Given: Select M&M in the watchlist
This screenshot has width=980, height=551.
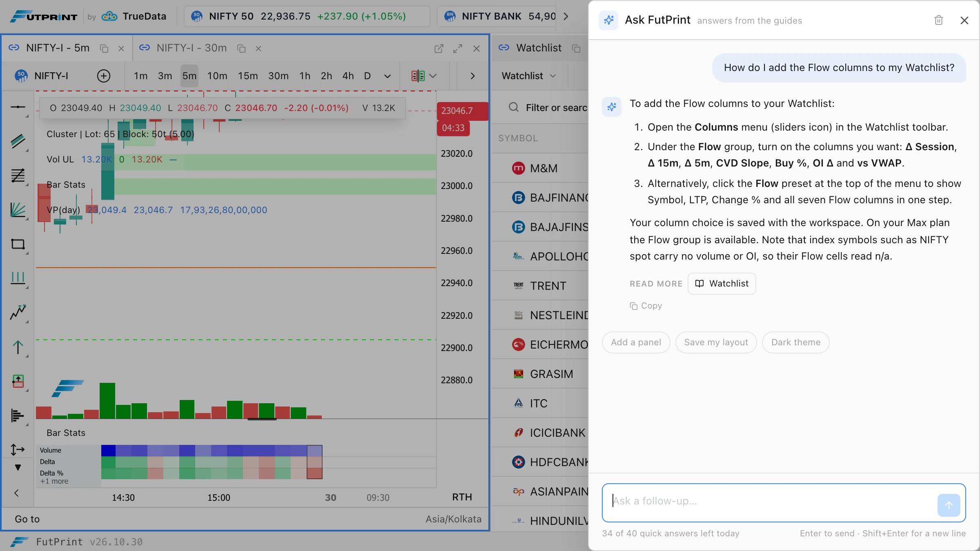Looking at the screenshot, I should pos(540,168).
